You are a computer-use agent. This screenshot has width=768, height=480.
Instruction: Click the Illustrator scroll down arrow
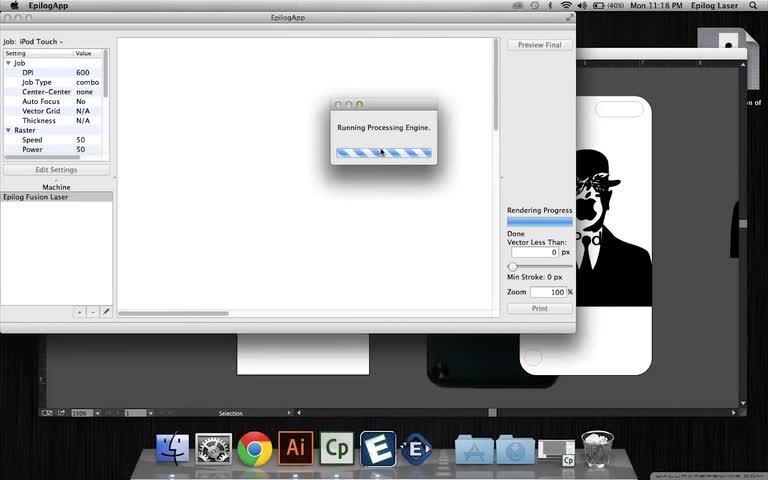tap(743, 403)
